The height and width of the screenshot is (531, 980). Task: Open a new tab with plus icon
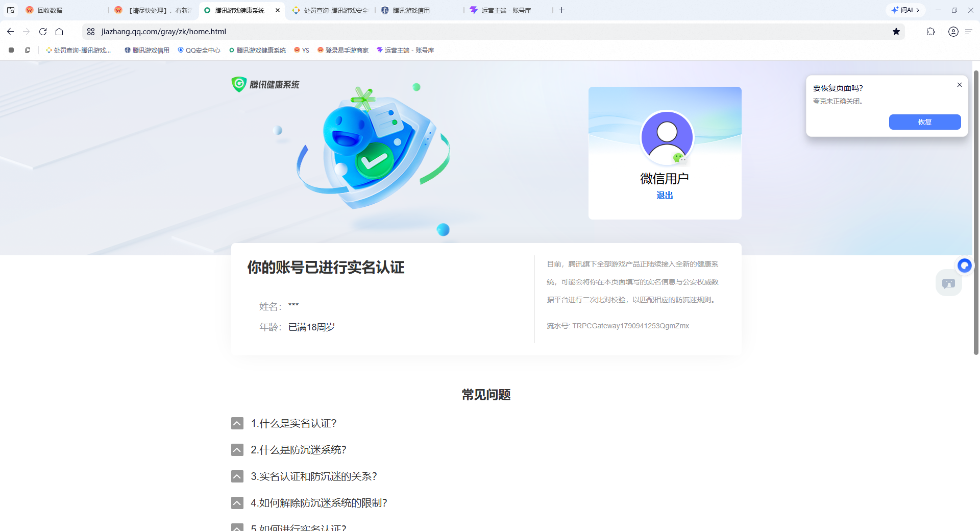click(x=561, y=10)
